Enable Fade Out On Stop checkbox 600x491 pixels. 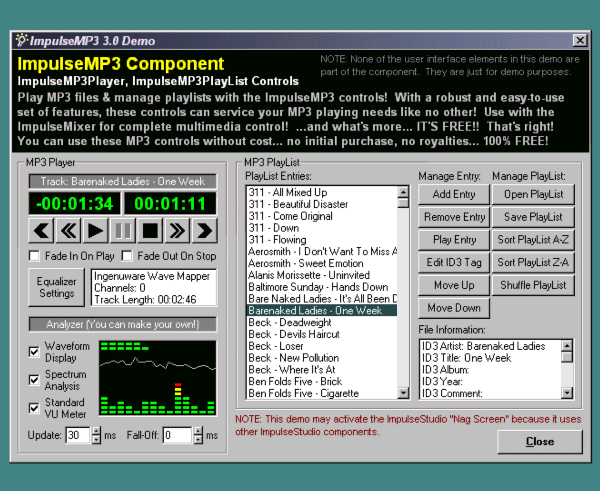pos(127,256)
